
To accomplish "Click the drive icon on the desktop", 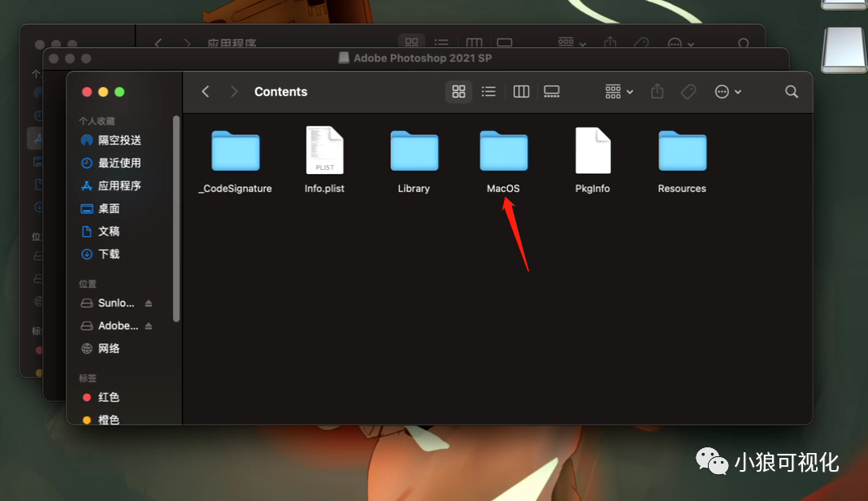I will (x=844, y=50).
